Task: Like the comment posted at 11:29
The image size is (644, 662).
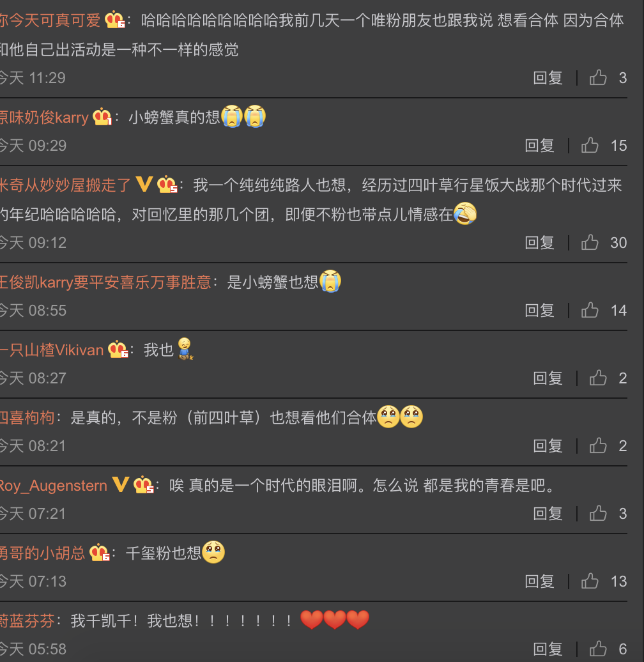Action: pos(598,78)
